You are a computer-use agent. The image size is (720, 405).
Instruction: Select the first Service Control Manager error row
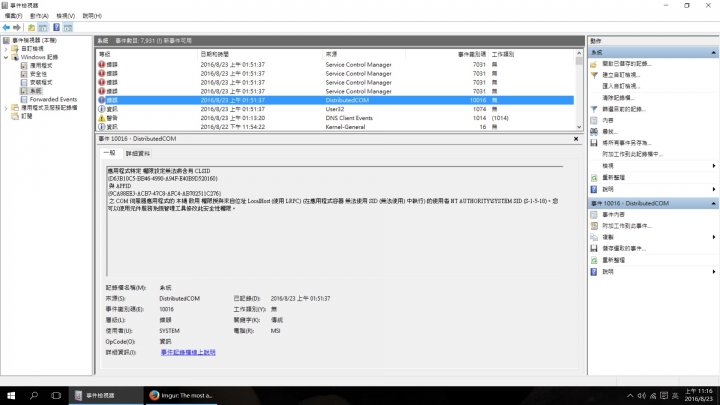pyautogui.click(x=335, y=65)
